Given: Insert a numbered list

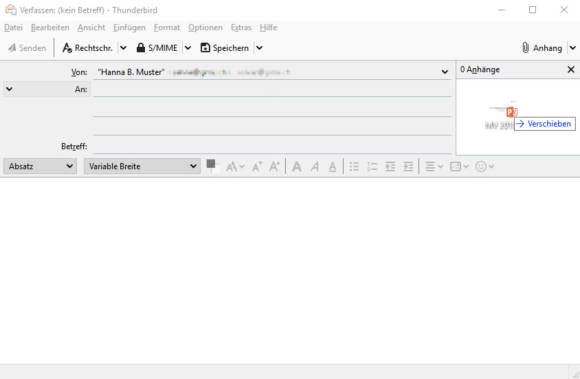Looking at the screenshot, I should pos(372,167).
